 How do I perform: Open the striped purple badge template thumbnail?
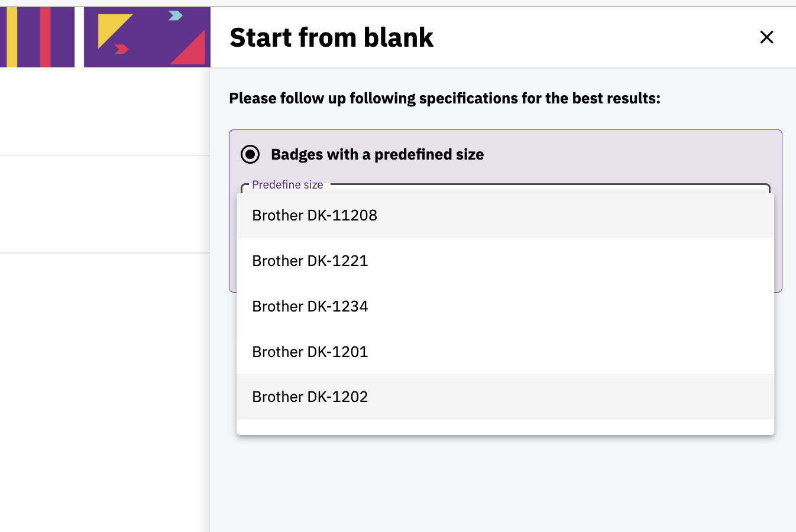pyautogui.click(x=37, y=37)
